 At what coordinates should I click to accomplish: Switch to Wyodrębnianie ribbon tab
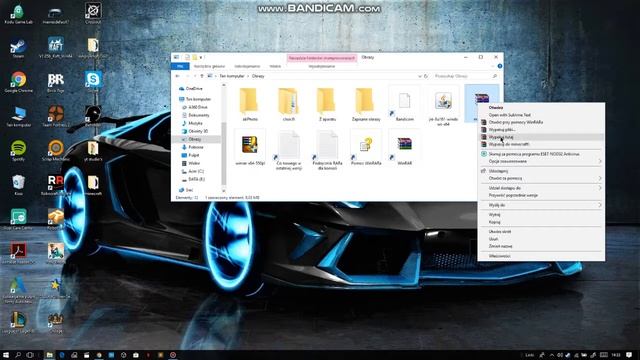(x=322, y=66)
